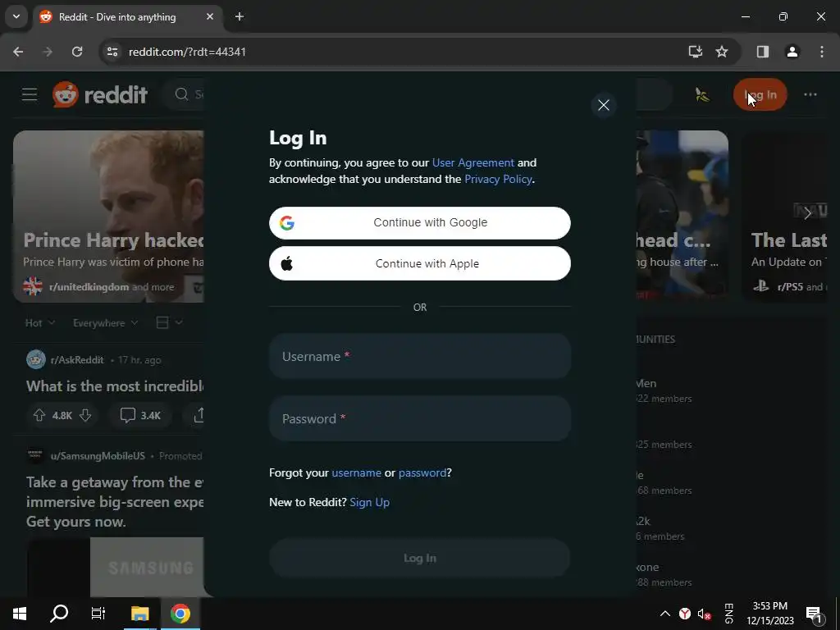Expand the Everywhere location dropdown
The image size is (840, 630).
coord(106,323)
